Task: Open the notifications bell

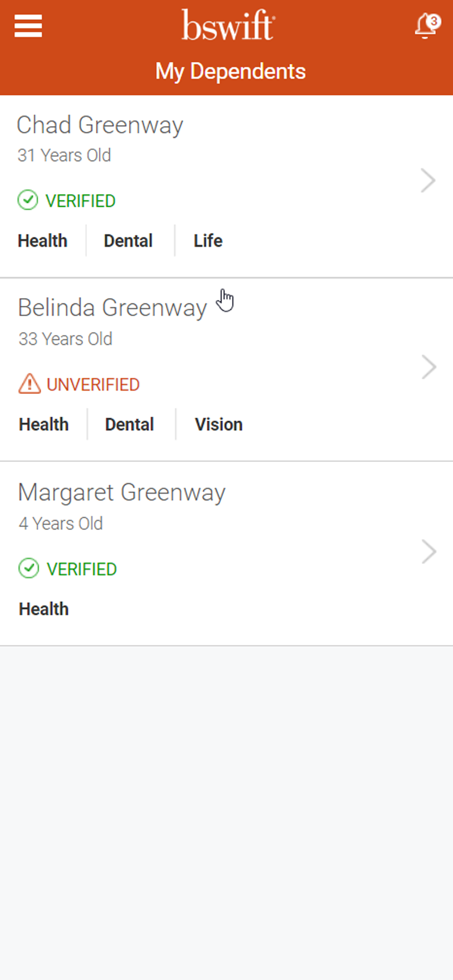Action: click(x=425, y=26)
